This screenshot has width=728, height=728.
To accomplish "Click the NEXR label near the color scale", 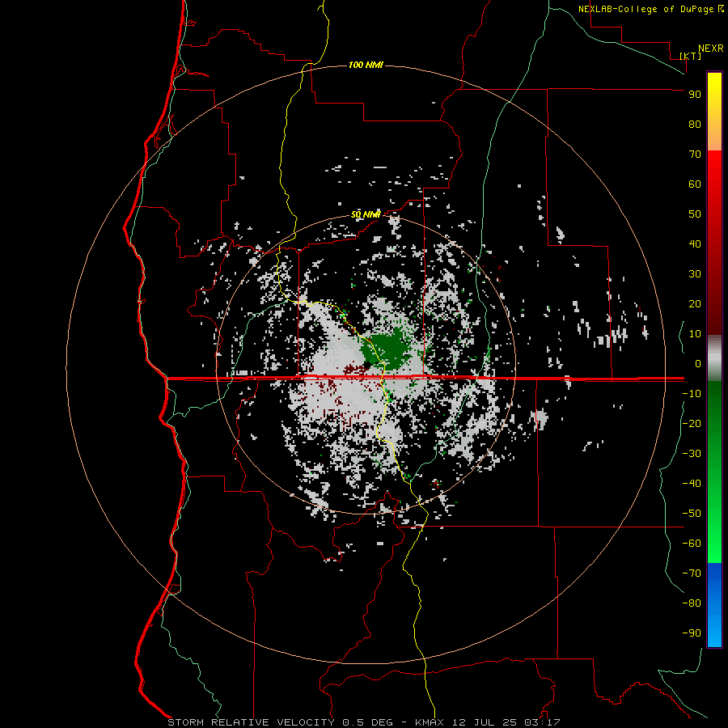I will 711,49.
